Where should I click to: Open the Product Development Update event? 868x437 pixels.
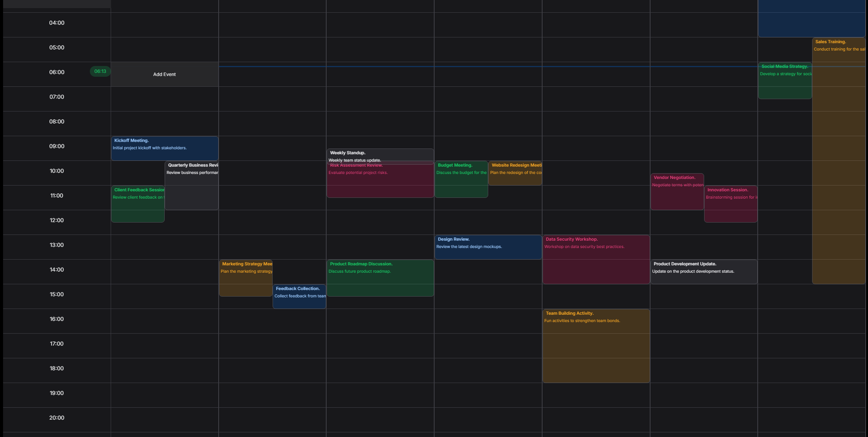tap(704, 272)
